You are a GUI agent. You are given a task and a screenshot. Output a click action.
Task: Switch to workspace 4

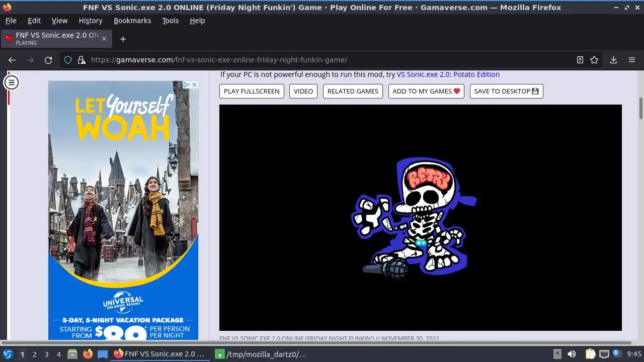(x=58, y=354)
